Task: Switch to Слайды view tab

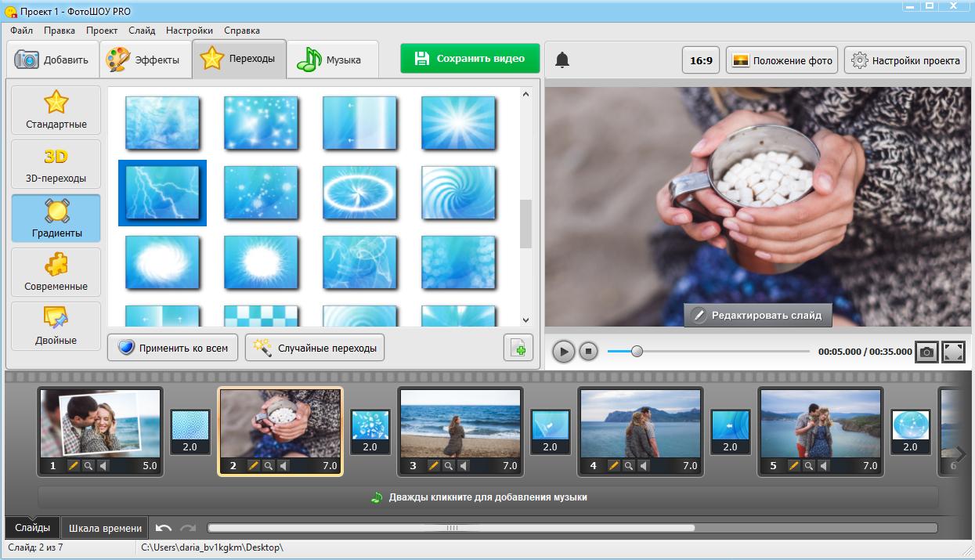Action: pyautogui.click(x=33, y=528)
